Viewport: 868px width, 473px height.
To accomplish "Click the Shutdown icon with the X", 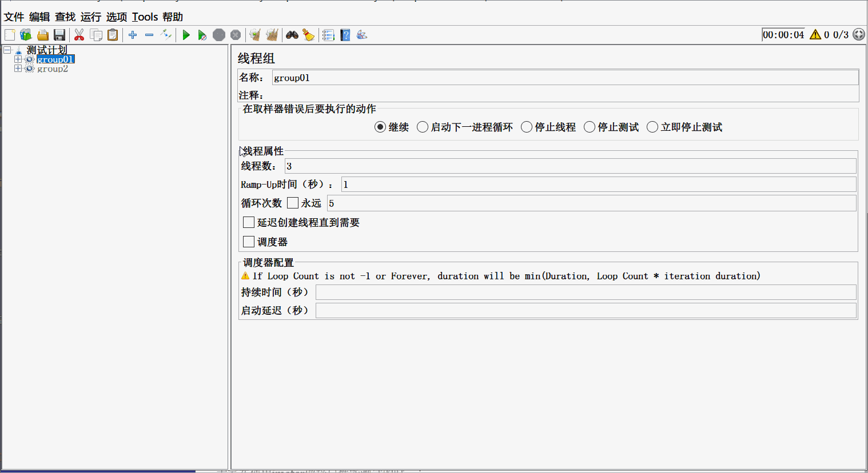I will click(x=236, y=35).
